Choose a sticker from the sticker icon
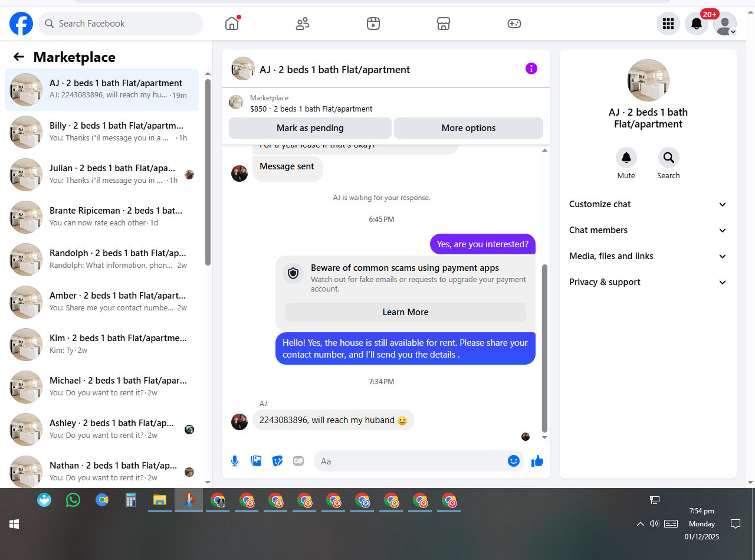 [x=277, y=461]
